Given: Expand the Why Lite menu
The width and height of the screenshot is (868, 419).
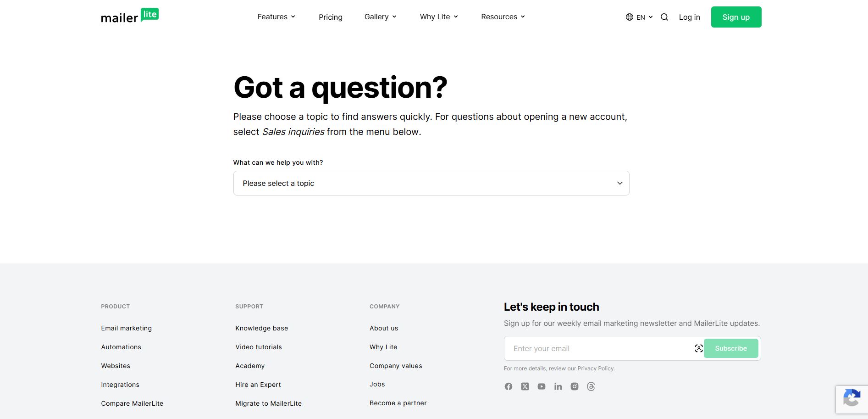Looking at the screenshot, I should [x=439, y=17].
